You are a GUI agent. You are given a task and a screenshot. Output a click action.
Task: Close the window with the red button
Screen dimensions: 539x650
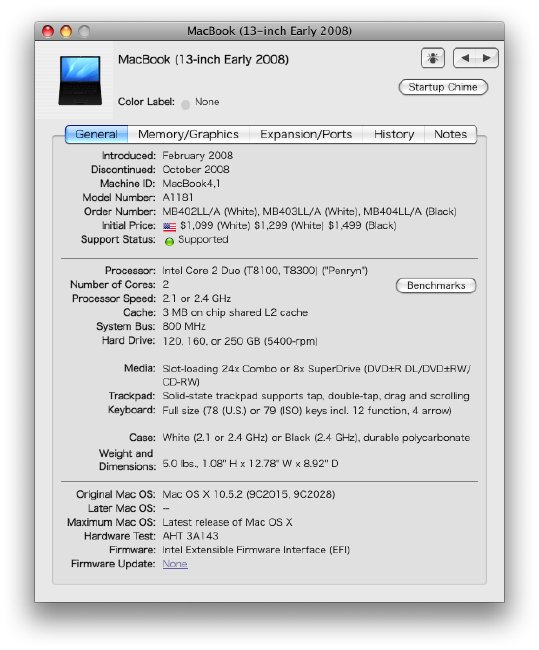coord(48,31)
